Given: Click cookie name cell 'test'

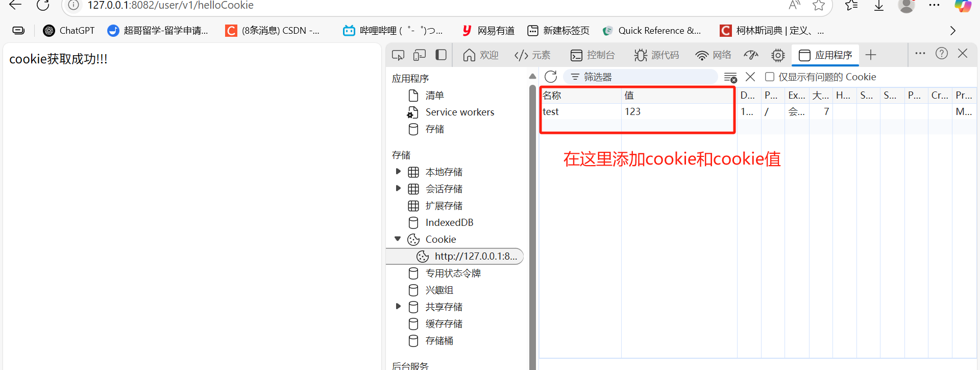Looking at the screenshot, I should (x=581, y=111).
